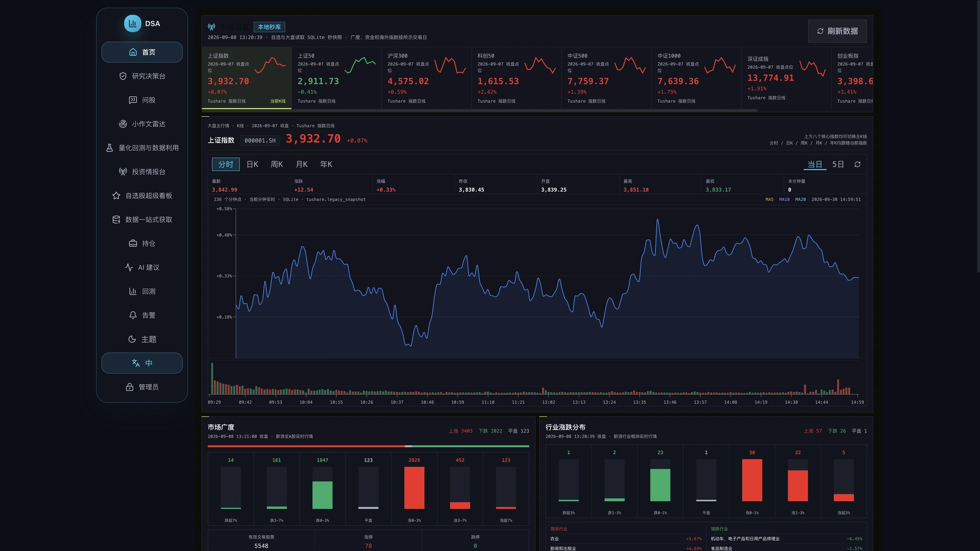The height and width of the screenshot is (551, 980).
Task: Select the 科创50 index card
Action: coord(516,78)
